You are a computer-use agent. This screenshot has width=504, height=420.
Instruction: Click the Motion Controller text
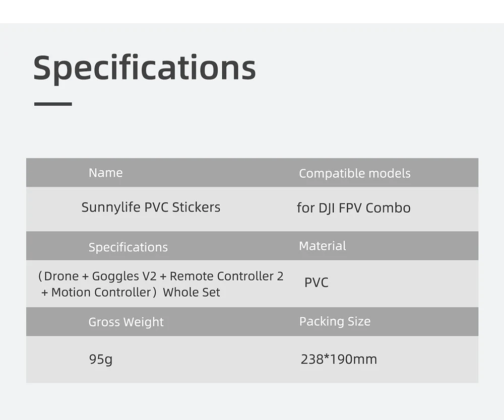click(101, 292)
